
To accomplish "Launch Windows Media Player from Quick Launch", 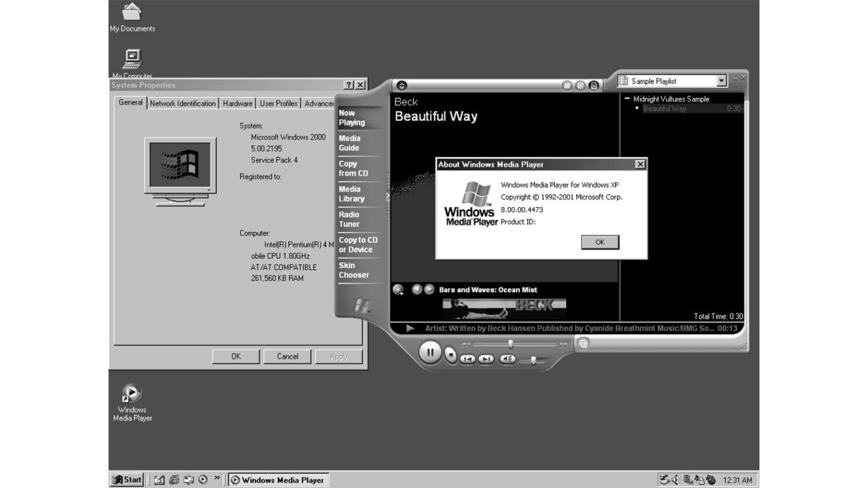I will point(203,480).
